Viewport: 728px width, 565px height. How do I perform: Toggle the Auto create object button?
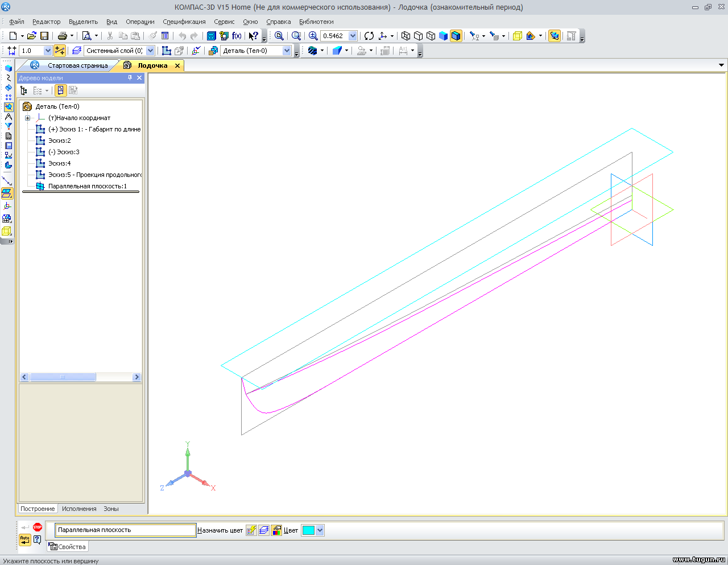[24, 539]
